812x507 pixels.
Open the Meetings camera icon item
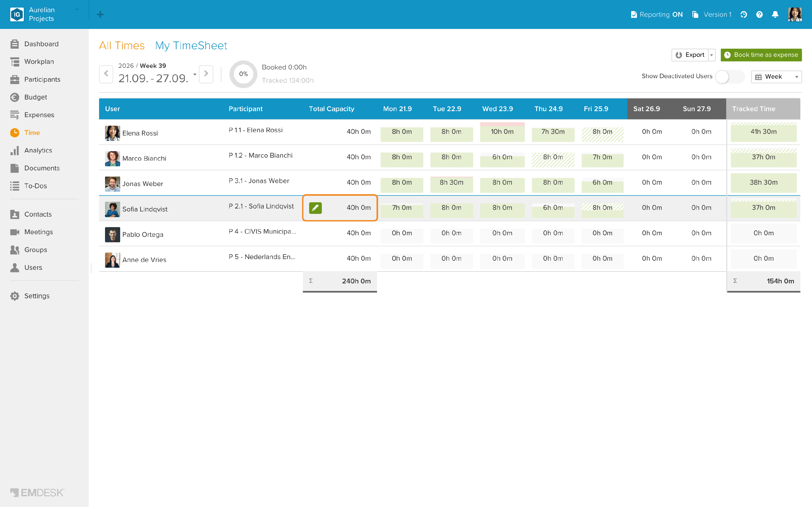pos(38,232)
